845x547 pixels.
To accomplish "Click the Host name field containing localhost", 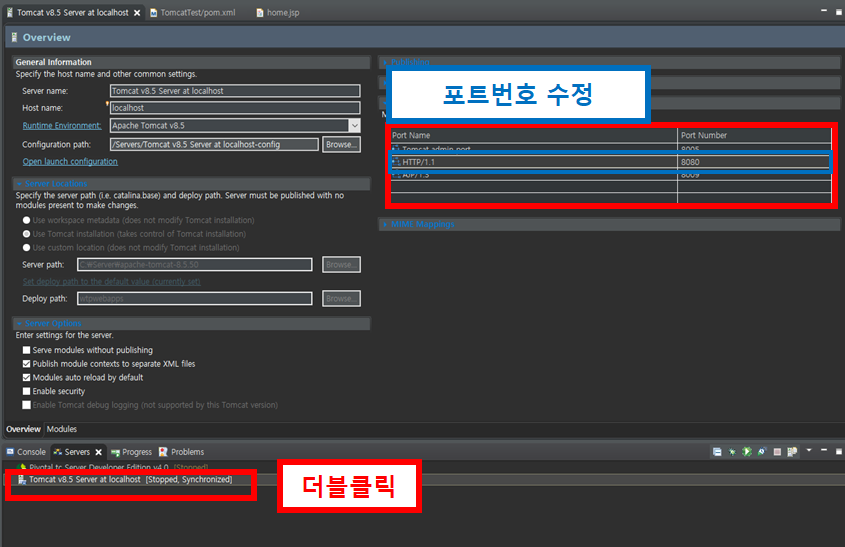I will (235, 108).
